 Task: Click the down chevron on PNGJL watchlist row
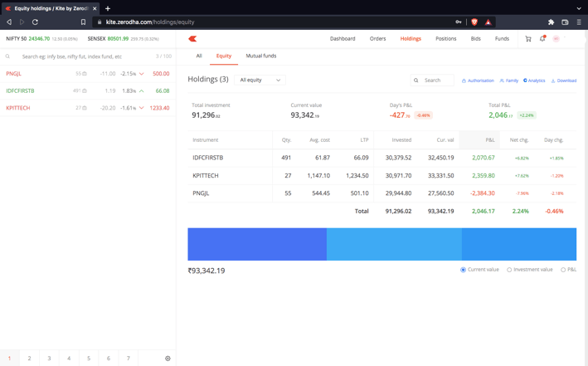141,74
